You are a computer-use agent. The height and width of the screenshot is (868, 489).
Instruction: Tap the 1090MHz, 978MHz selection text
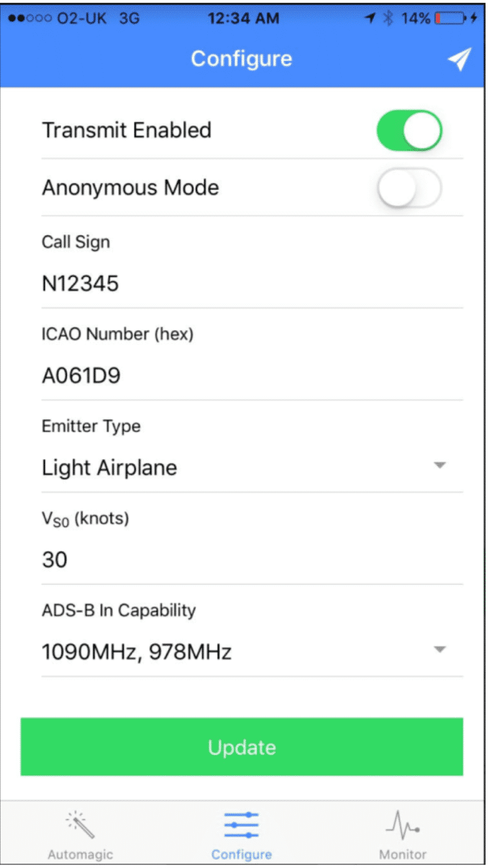coord(137,652)
